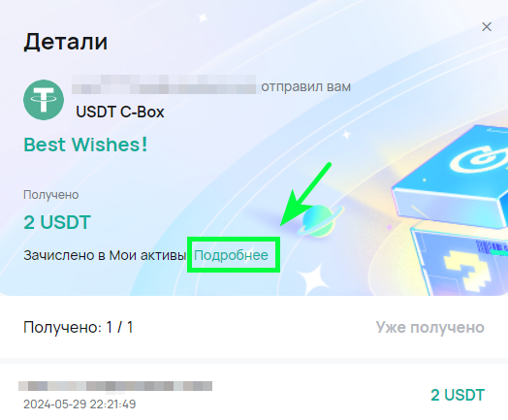The width and height of the screenshot is (508, 420).
Task: Click the Получено: 1 / 1 counter
Action: pyautogui.click(x=79, y=327)
